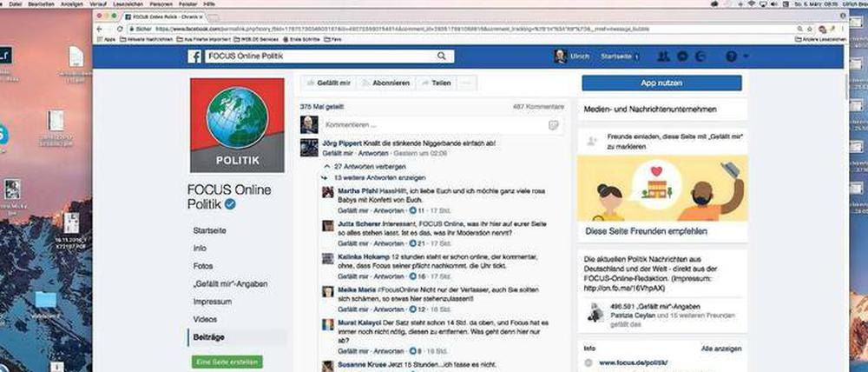Image resolution: width=868 pixels, height=372 pixels.
Task: Expand 13 weitere Antworten anzeigen
Action: coord(379,178)
